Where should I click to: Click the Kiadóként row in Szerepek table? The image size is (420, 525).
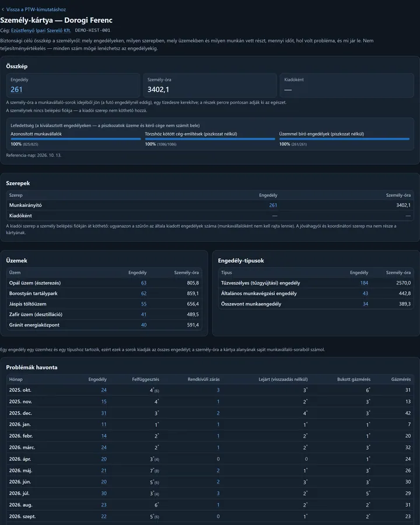209,215
